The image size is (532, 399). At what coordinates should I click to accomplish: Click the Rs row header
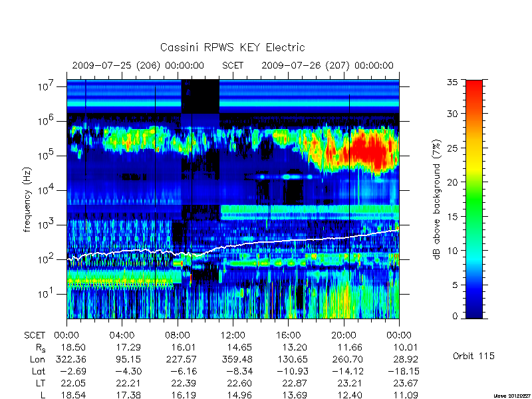coord(41,348)
